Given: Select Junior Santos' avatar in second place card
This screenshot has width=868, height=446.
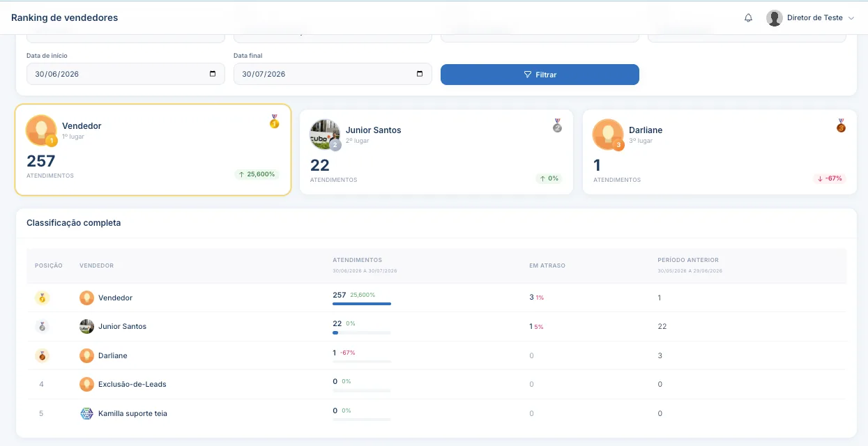Looking at the screenshot, I should (325, 134).
